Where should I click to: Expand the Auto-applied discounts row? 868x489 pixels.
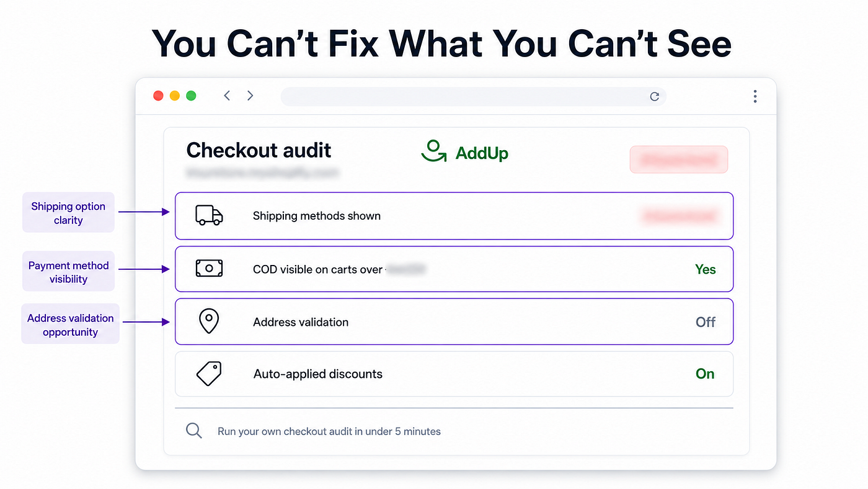pyautogui.click(x=454, y=374)
